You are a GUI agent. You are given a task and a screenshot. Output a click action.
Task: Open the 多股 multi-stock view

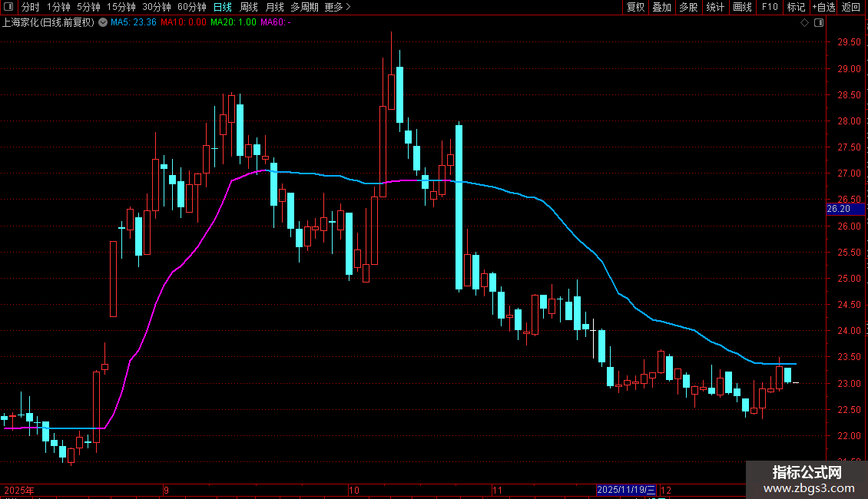click(x=689, y=7)
